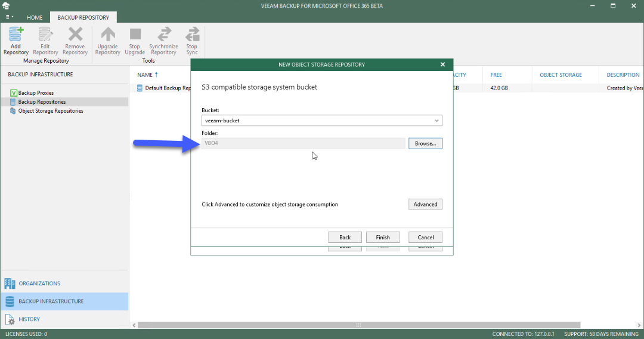
Task: Click the 42.0 GB free value
Action: (499, 88)
